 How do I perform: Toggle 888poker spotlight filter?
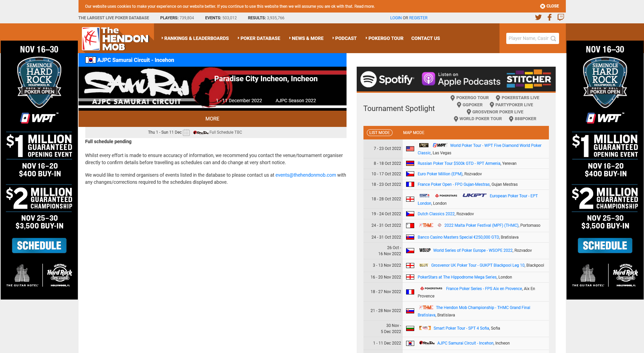tap(523, 119)
